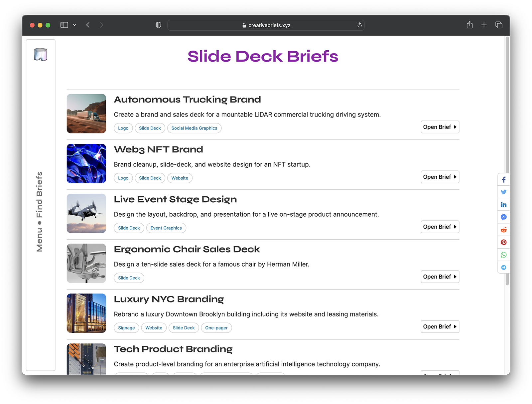Select the One-pager tag

(x=216, y=328)
